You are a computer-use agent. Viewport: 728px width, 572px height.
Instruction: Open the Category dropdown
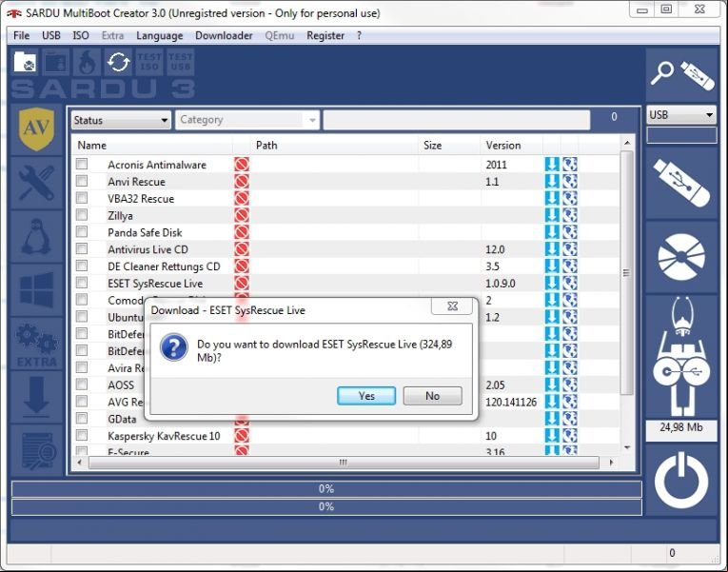tap(247, 120)
